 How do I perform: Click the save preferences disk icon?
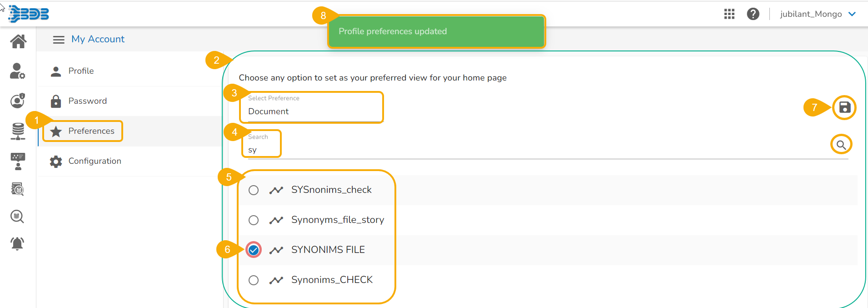click(844, 108)
